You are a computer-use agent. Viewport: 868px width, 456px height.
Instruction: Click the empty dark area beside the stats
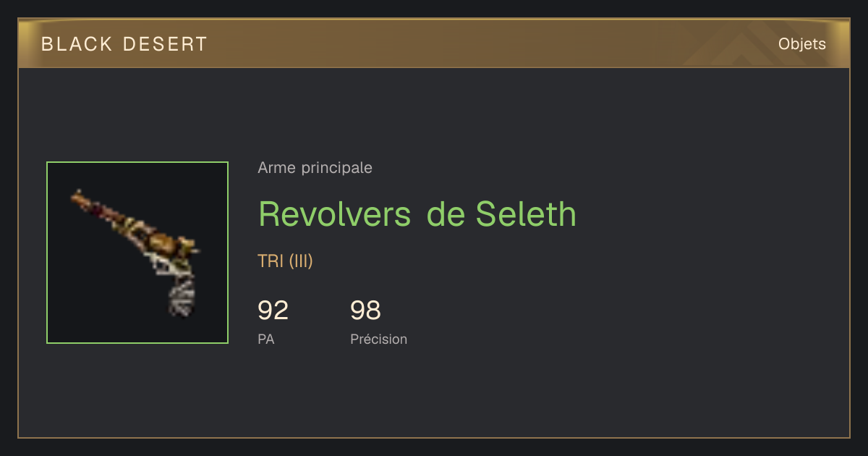(615, 318)
